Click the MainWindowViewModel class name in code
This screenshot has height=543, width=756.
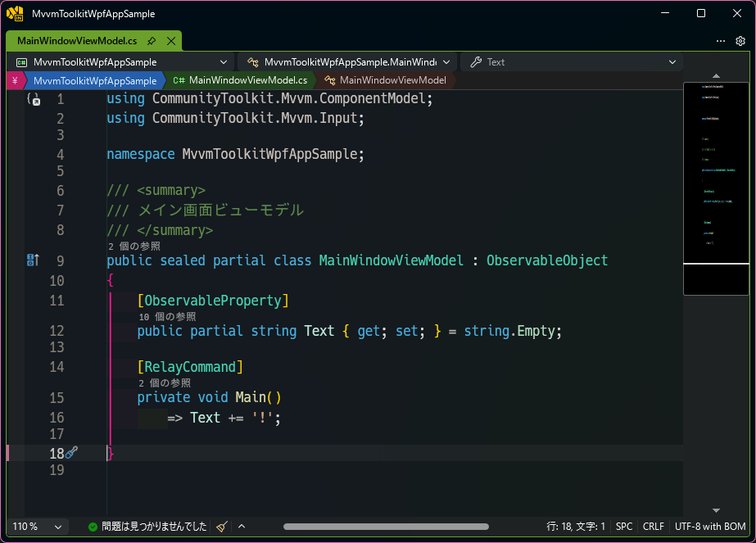tap(391, 260)
